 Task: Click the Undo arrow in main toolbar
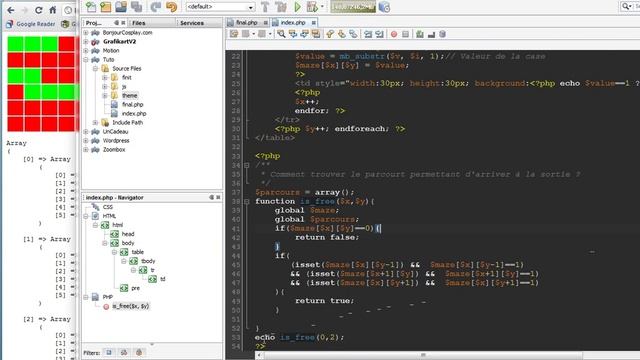click(x=156, y=7)
